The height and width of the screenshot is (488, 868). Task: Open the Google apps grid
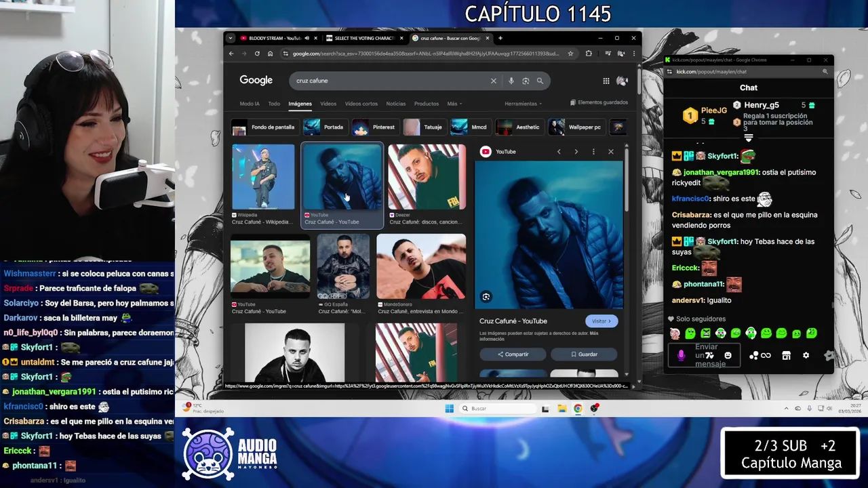point(606,81)
